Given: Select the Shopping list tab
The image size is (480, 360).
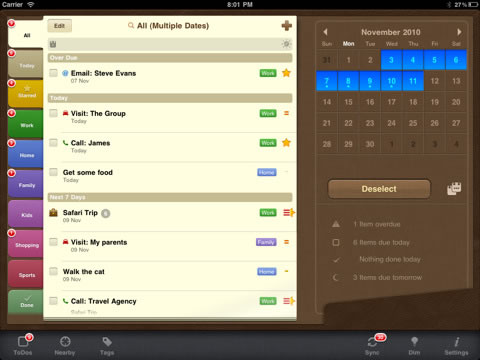Looking at the screenshot, I should (x=26, y=244).
